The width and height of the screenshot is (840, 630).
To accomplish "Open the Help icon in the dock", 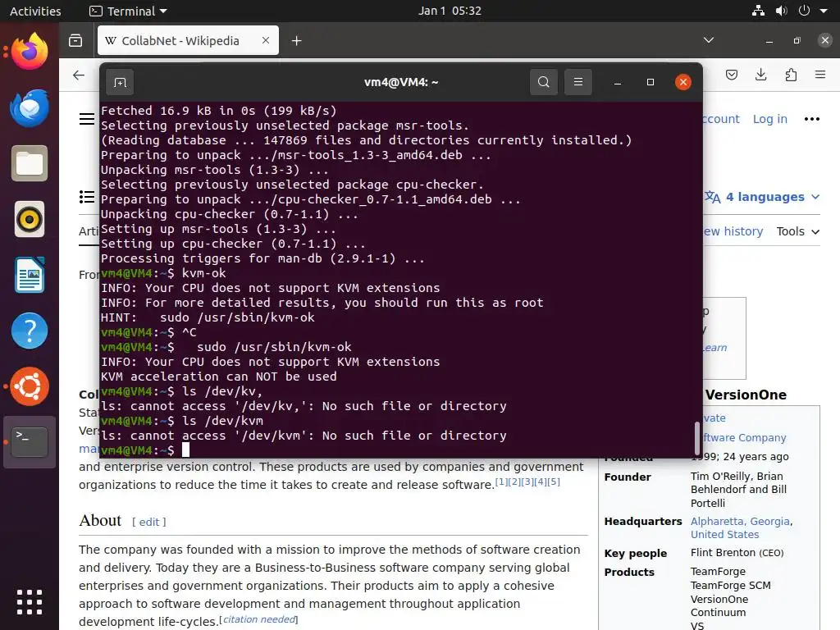I will pos(30,331).
